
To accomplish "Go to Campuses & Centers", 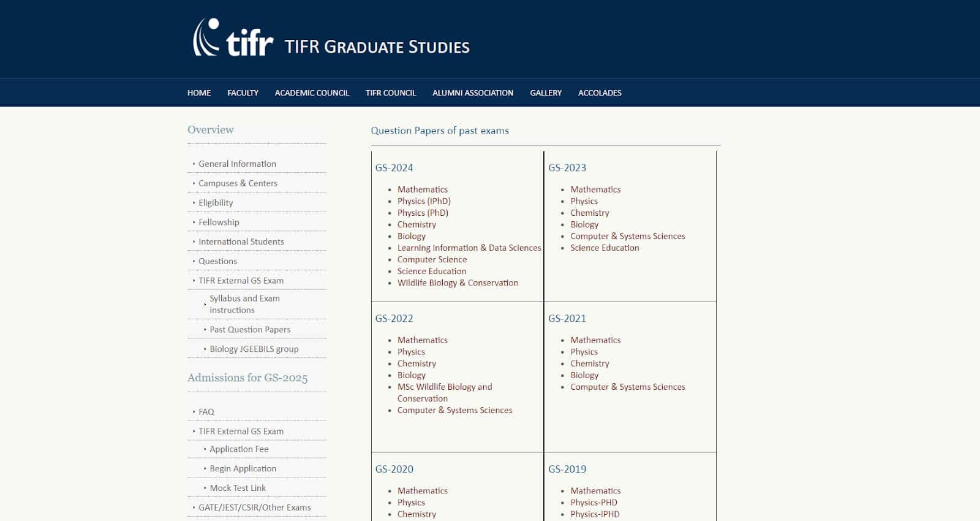I will click(x=238, y=183).
